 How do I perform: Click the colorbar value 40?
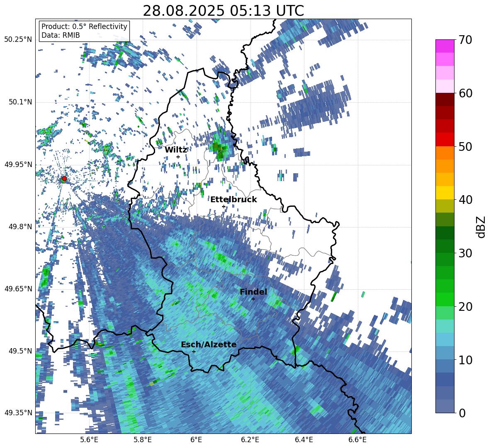[x=465, y=200]
